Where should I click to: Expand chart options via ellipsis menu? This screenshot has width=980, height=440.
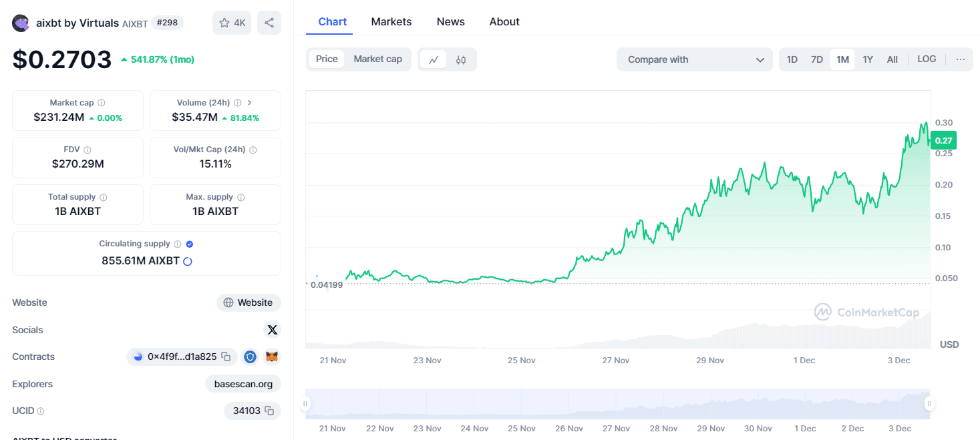pos(961,59)
